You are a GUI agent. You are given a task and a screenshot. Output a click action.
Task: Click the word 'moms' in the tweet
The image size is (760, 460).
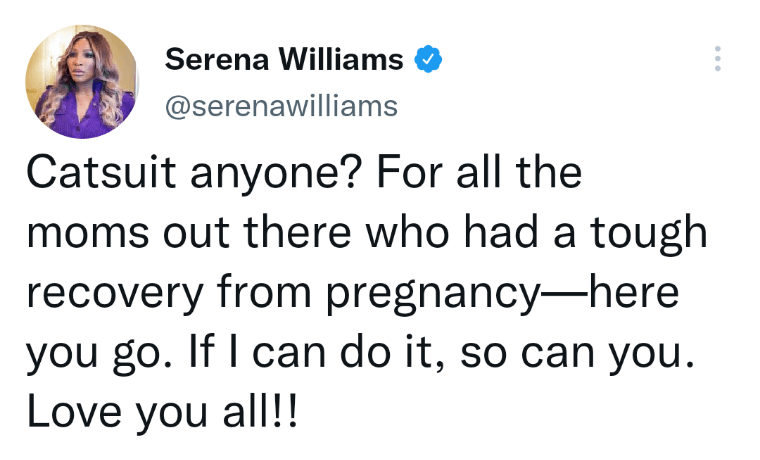point(88,234)
